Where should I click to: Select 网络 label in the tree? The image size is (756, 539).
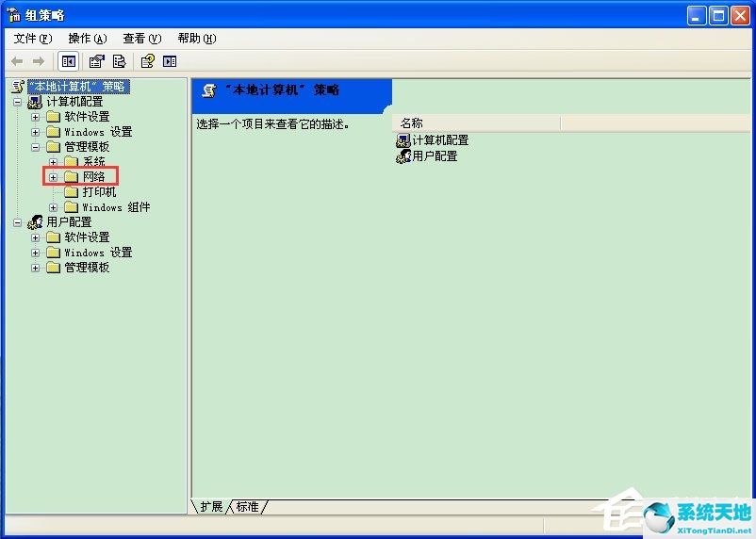[93, 177]
